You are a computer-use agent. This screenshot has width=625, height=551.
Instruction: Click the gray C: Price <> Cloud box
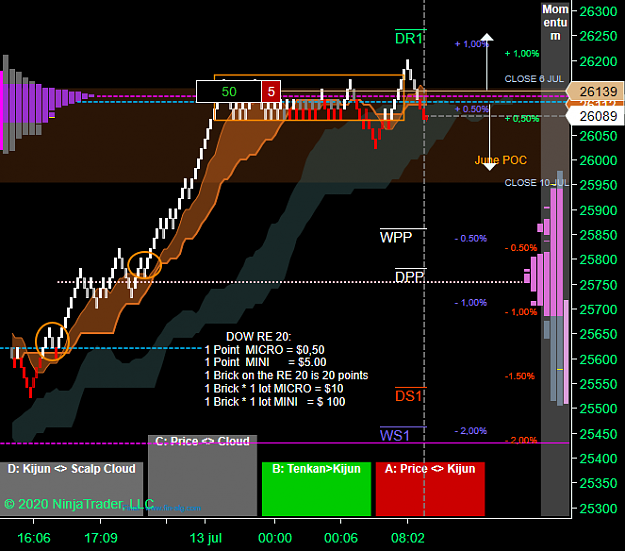202,475
